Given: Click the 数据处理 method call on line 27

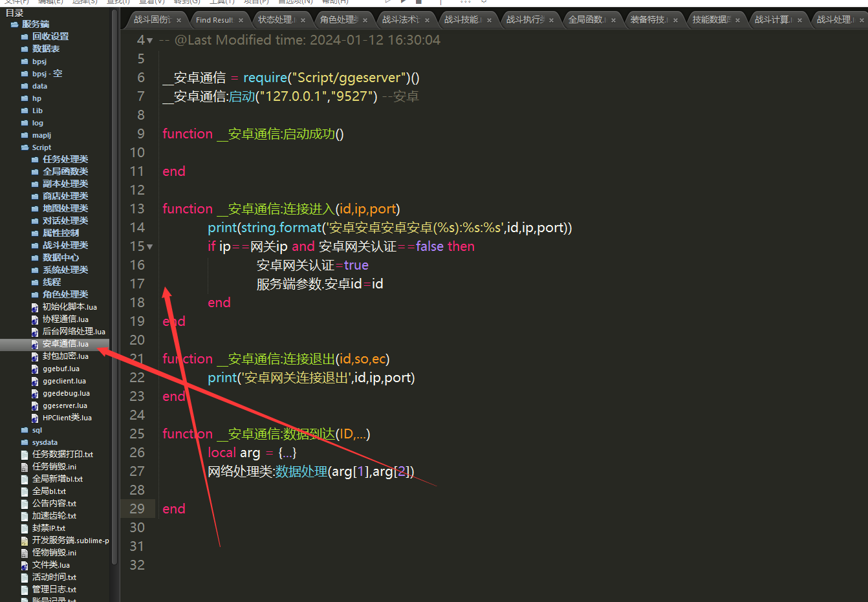Looking at the screenshot, I should click(301, 472).
